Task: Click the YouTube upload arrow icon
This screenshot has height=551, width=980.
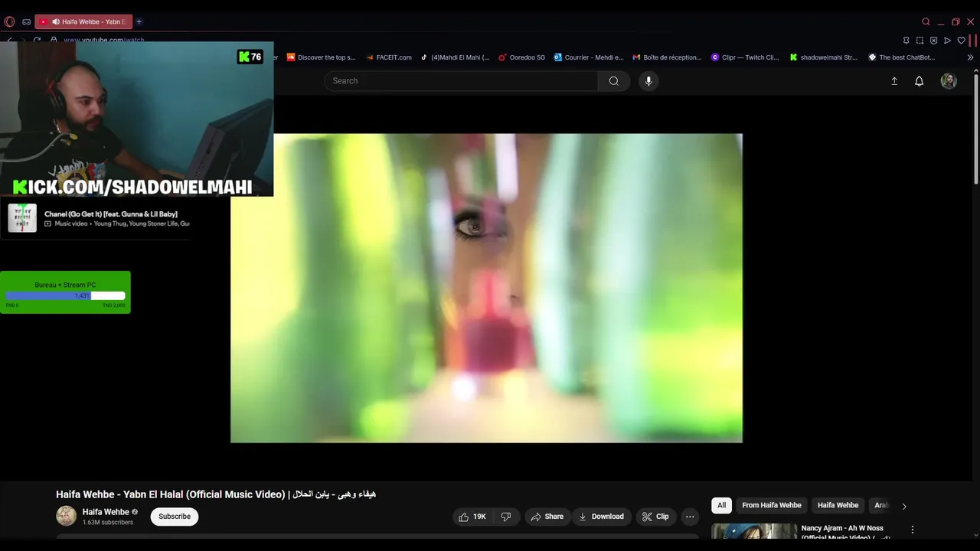Action: tap(893, 81)
